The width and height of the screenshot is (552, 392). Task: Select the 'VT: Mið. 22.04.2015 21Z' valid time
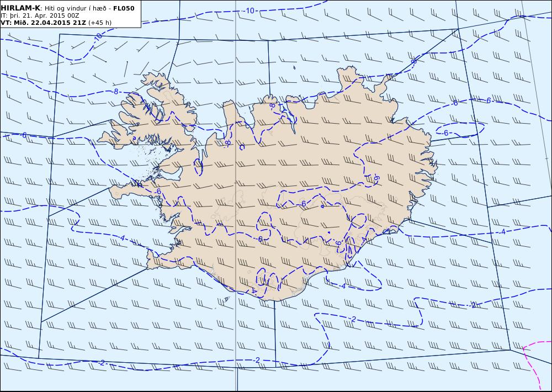(x=44, y=23)
